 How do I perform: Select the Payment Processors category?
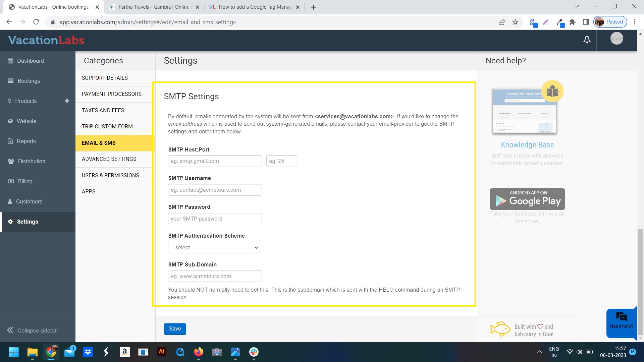click(x=111, y=94)
